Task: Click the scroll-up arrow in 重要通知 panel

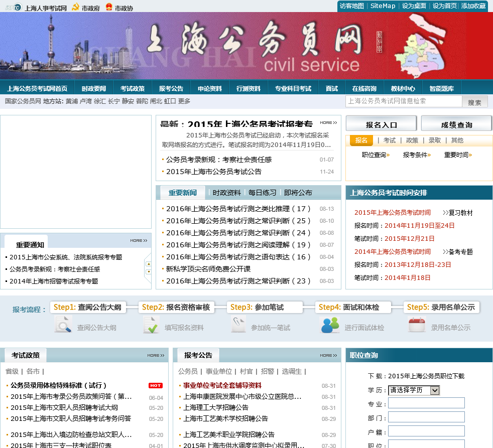Action: tap(149, 264)
